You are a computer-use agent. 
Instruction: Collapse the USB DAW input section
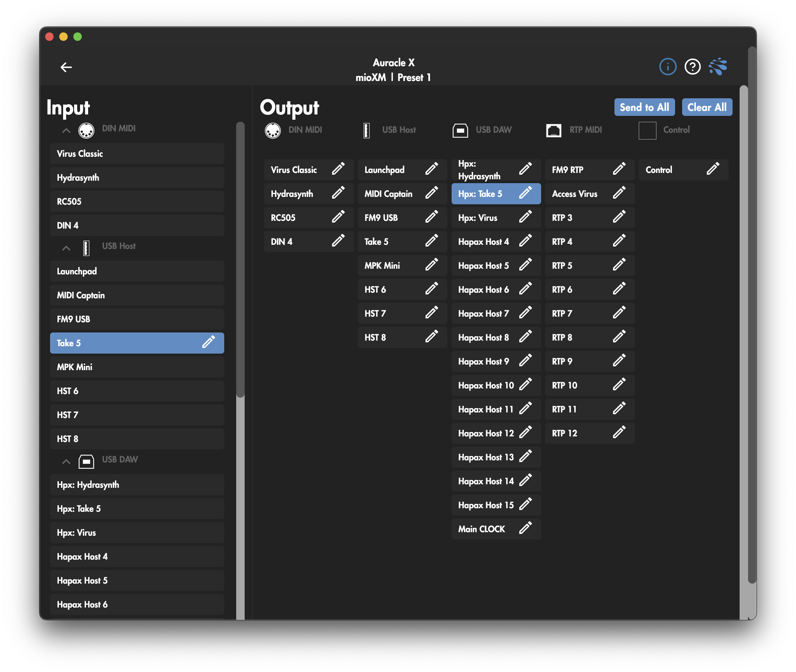click(66, 461)
